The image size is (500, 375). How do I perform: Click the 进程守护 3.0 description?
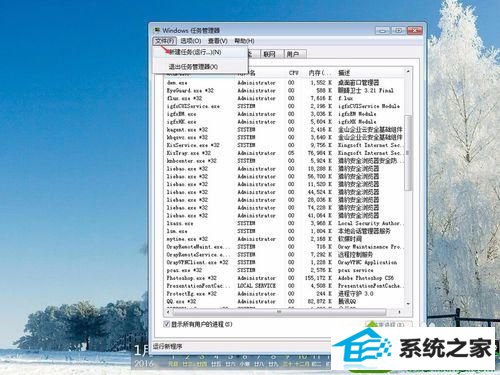click(356, 294)
